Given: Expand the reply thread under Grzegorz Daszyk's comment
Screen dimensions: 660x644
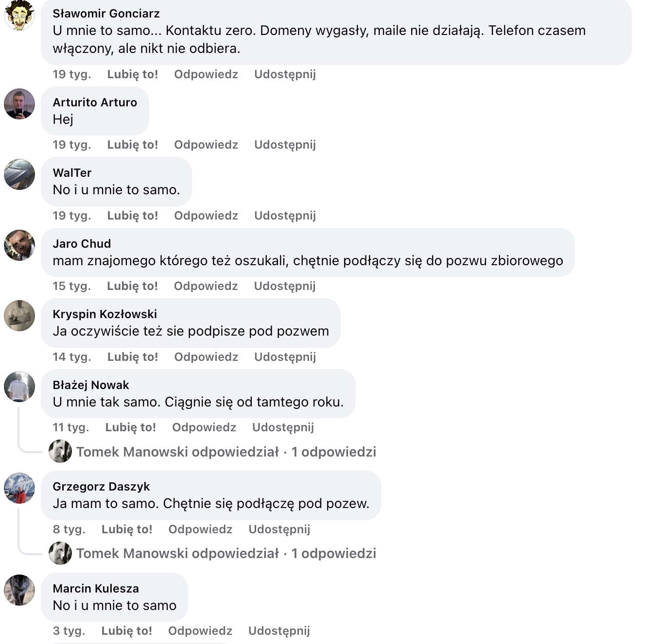Looking at the screenshot, I should tap(226, 554).
